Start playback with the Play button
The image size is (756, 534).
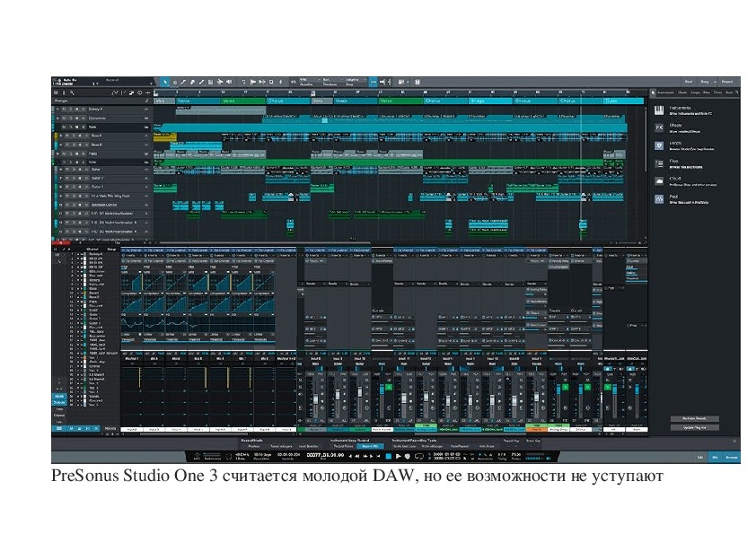(x=399, y=456)
